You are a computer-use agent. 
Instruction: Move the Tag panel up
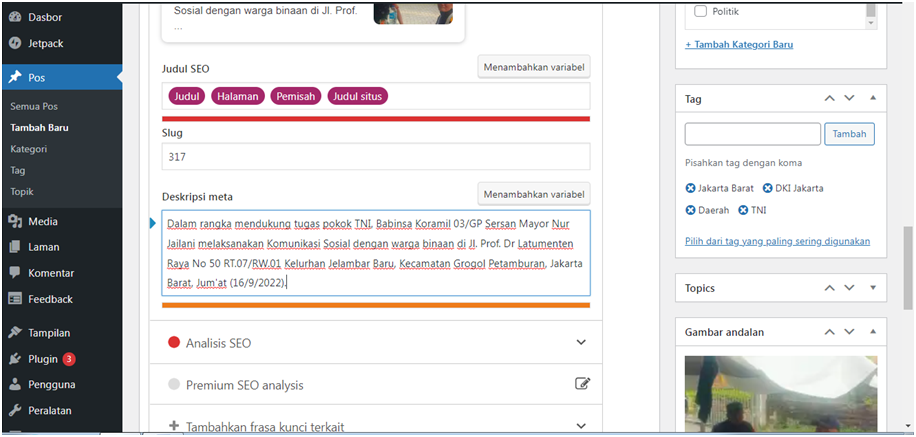coord(830,98)
